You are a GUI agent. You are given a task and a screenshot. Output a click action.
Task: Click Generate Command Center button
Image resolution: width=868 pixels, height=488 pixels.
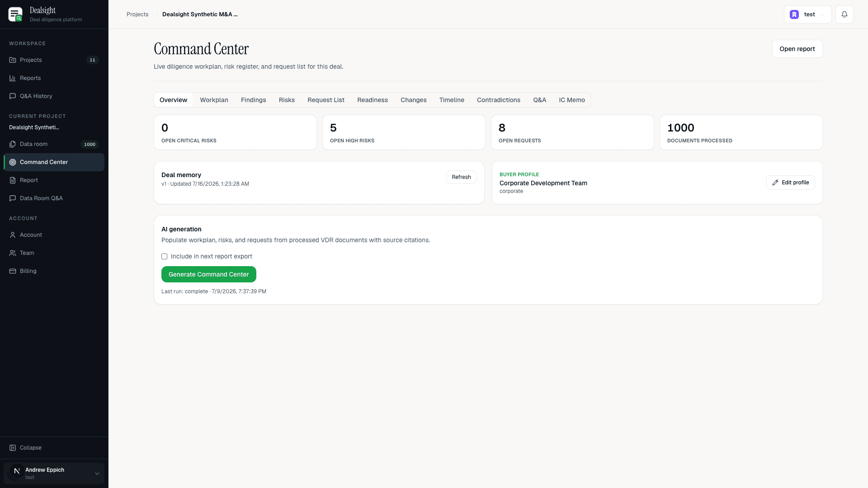[209, 274]
